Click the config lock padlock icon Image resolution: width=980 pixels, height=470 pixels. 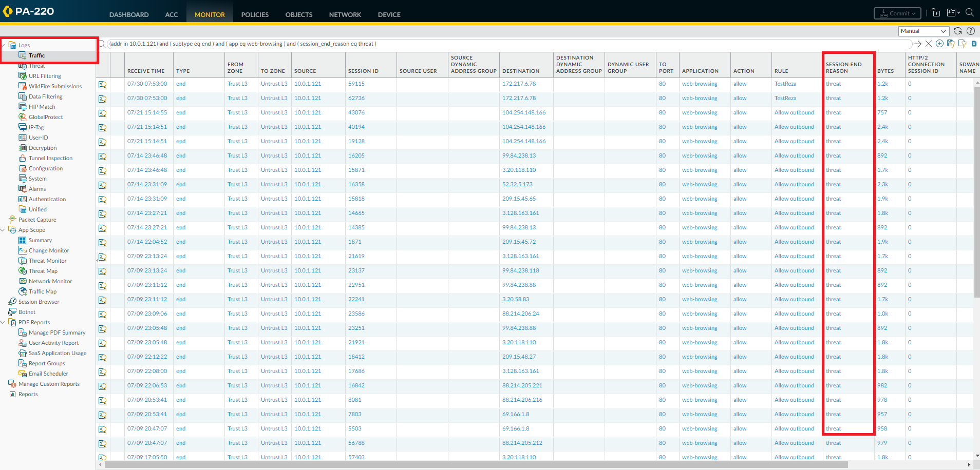click(936, 13)
